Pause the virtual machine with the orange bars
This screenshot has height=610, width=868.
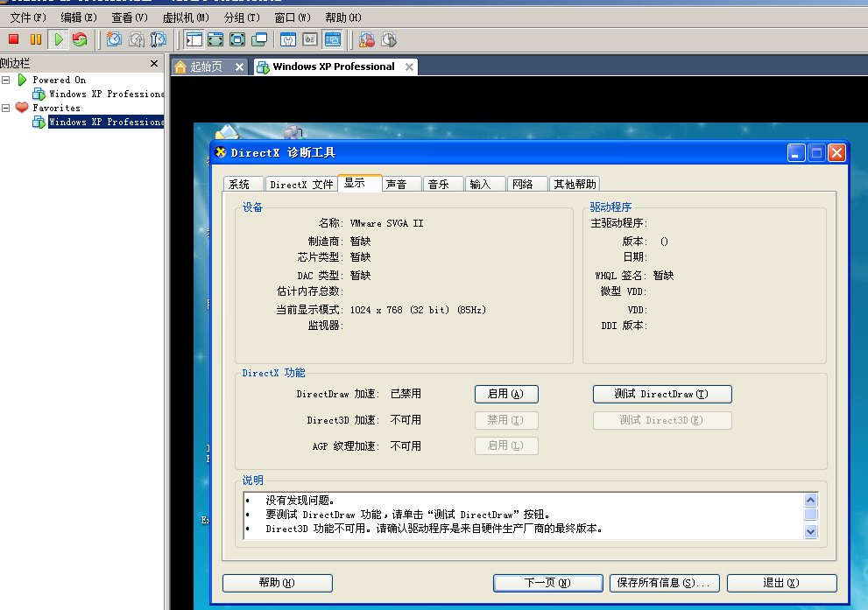click(36, 39)
